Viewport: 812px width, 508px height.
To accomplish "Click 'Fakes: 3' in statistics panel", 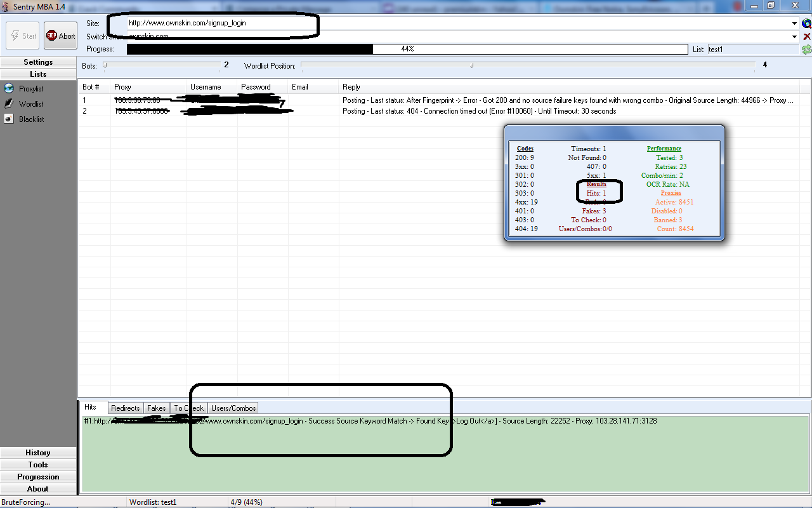I will tap(594, 211).
